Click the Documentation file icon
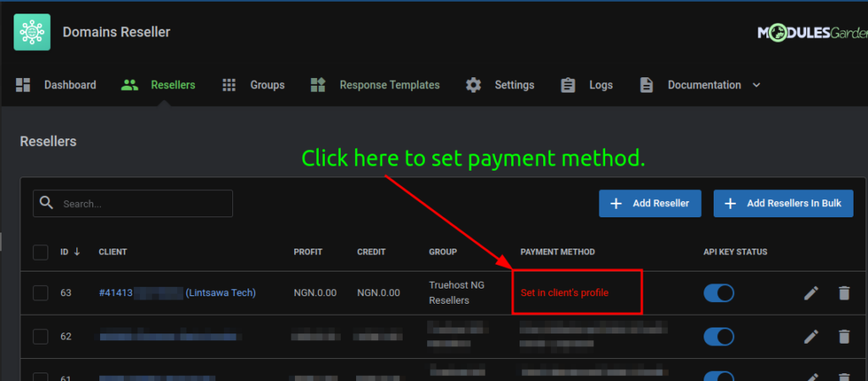The height and width of the screenshot is (381, 868). [647, 85]
